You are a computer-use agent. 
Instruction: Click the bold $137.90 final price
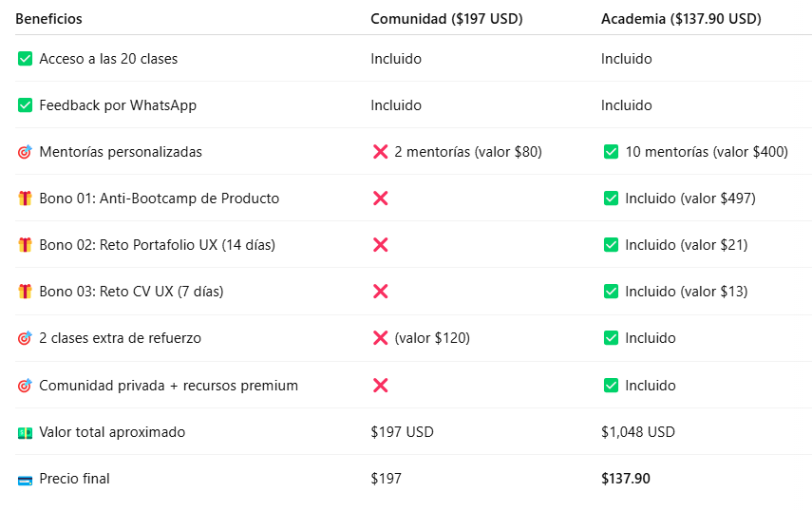pyautogui.click(x=626, y=479)
